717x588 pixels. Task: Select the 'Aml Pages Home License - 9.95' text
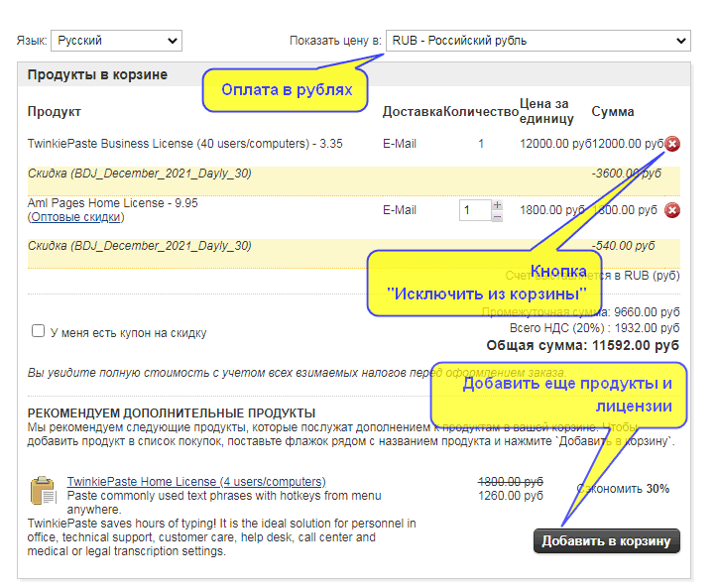coord(112,203)
